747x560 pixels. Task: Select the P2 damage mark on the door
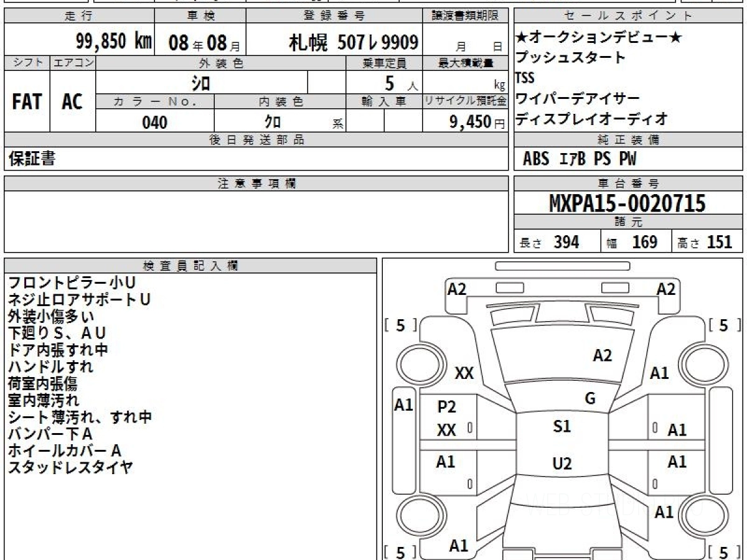click(x=446, y=407)
